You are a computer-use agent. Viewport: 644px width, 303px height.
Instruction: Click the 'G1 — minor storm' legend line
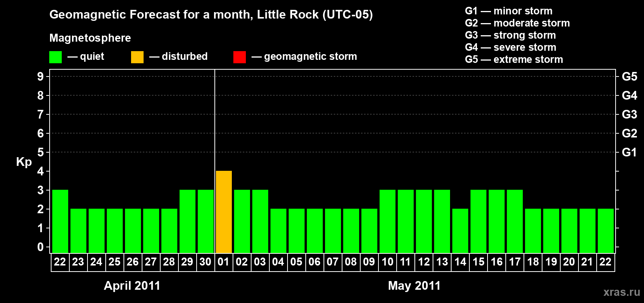(509, 11)
